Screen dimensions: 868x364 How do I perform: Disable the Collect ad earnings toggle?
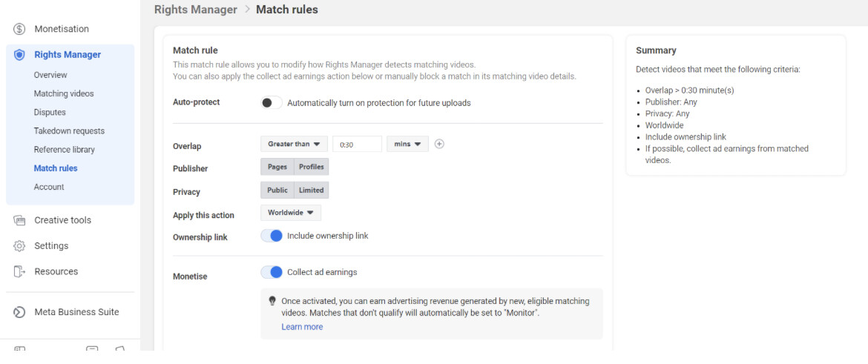click(272, 272)
